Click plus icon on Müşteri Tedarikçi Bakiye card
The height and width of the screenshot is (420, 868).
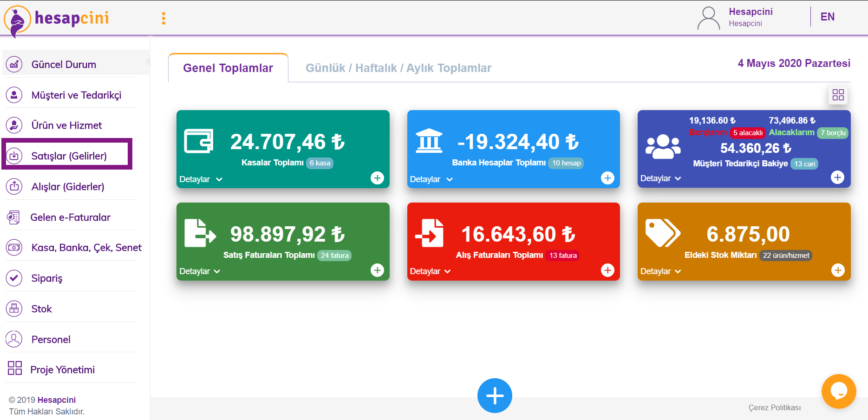click(837, 177)
